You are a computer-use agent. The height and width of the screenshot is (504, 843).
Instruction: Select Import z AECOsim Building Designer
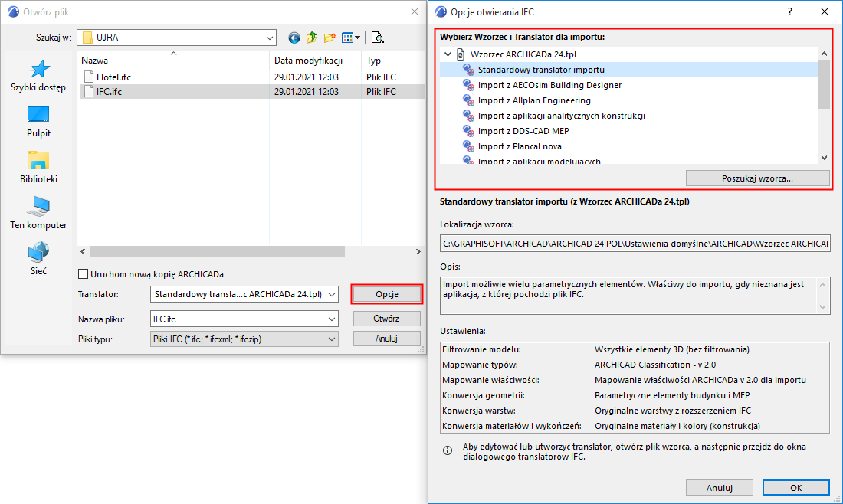[550, 85]
